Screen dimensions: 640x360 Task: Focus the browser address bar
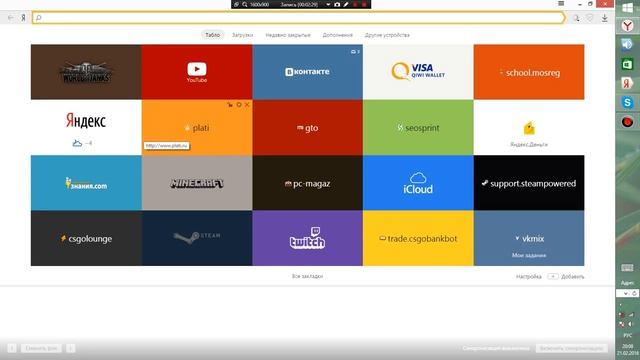[298, 18]
